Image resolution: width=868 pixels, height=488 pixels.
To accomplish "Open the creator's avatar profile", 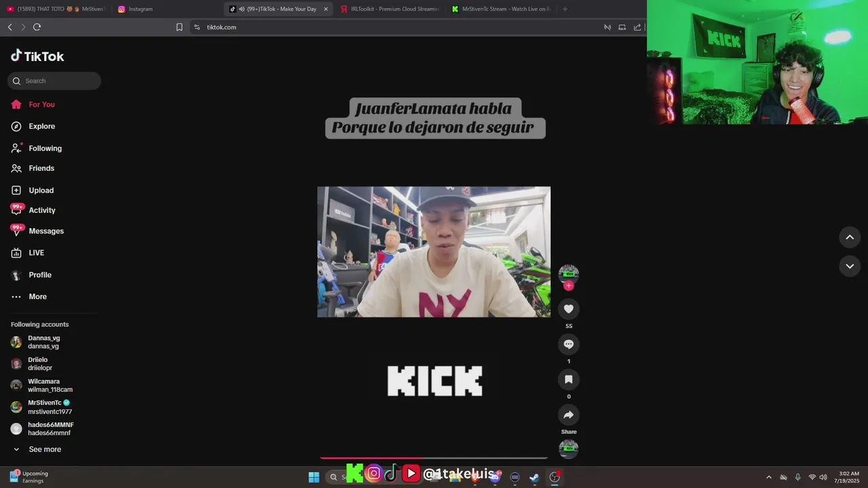I will pyautogui.click(x=568, y=273).
